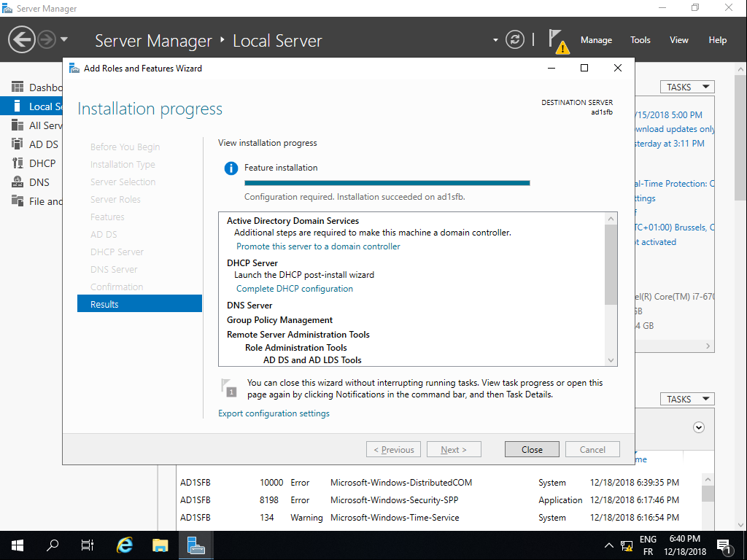Click Promote this server to a domain controller
Screen dimensions: 747x560
(318, 246)
